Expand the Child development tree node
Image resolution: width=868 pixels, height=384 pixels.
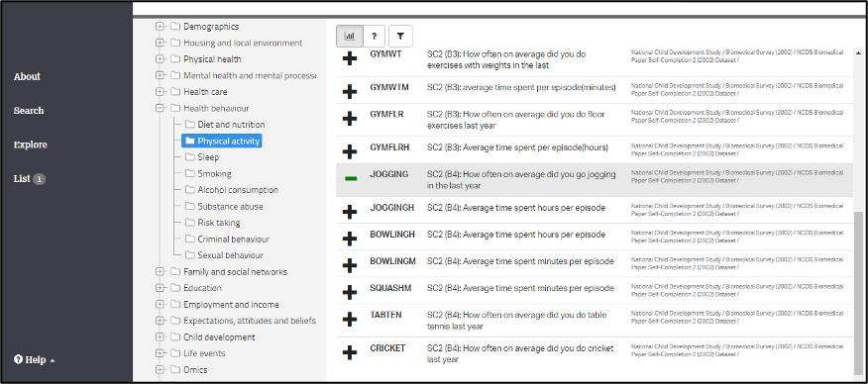tap(161, 337)
